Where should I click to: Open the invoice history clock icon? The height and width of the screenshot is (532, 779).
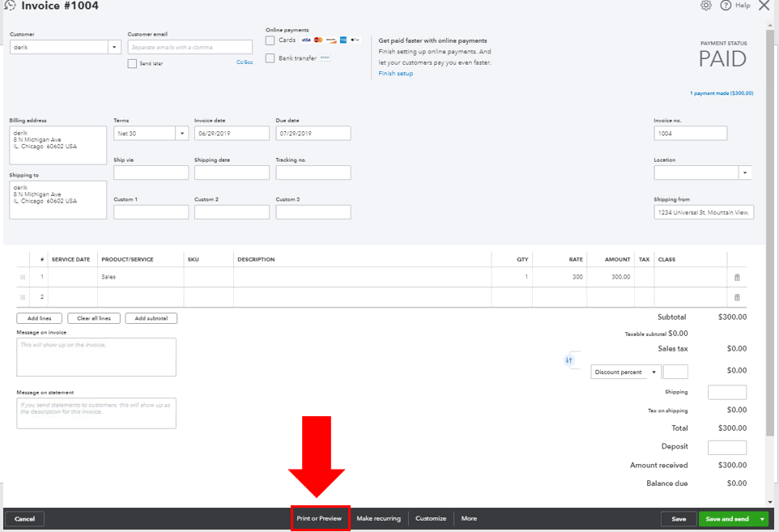point(10,5)
